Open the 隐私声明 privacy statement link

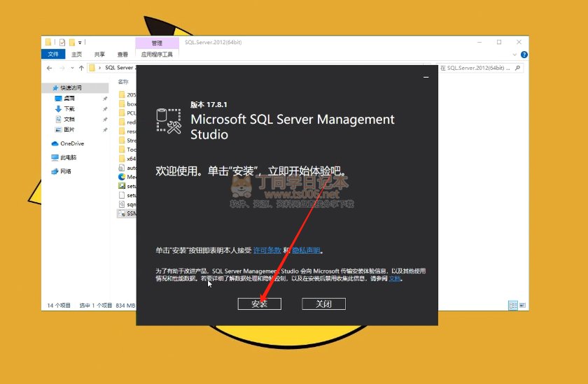[x=305, y=250]
